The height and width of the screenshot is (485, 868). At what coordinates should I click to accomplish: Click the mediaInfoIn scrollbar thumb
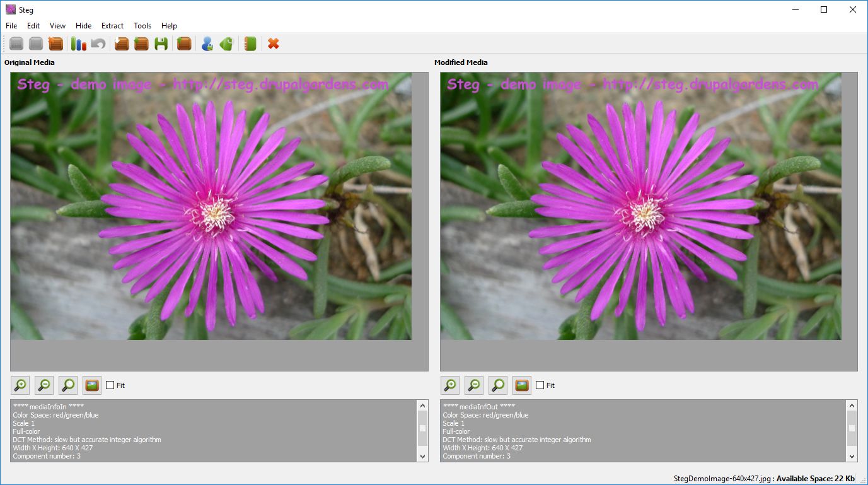point(422,428)
